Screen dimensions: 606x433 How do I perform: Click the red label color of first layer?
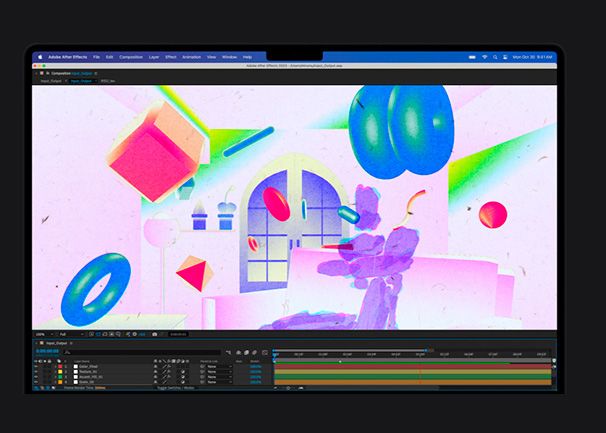tap(59, 367)
